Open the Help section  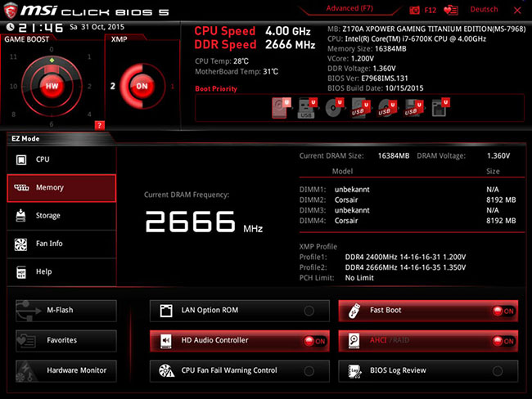point(61,272)
